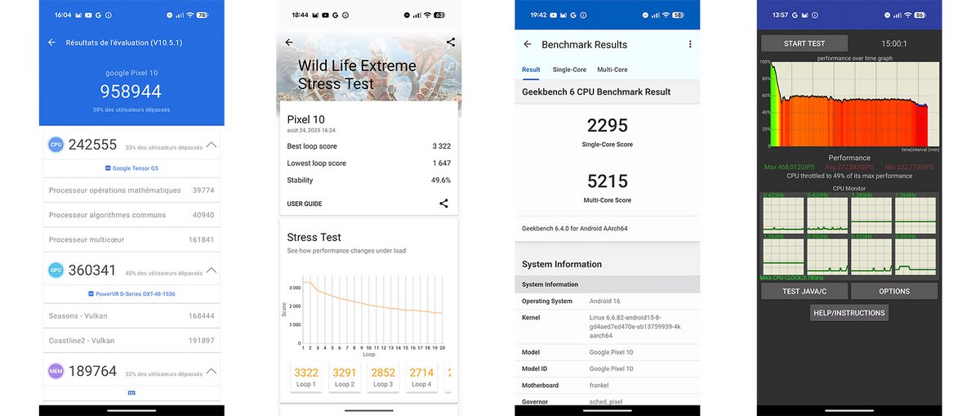Tap YouTube notification icon on 3DMark status bar
The width and height of the screenshot is (980, 416).
(x=326, y=16)
